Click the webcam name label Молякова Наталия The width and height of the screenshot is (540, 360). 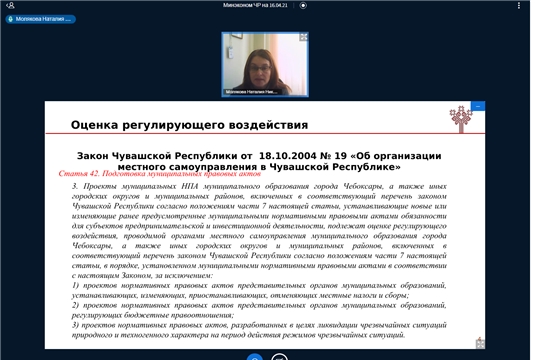pos(252,92)
